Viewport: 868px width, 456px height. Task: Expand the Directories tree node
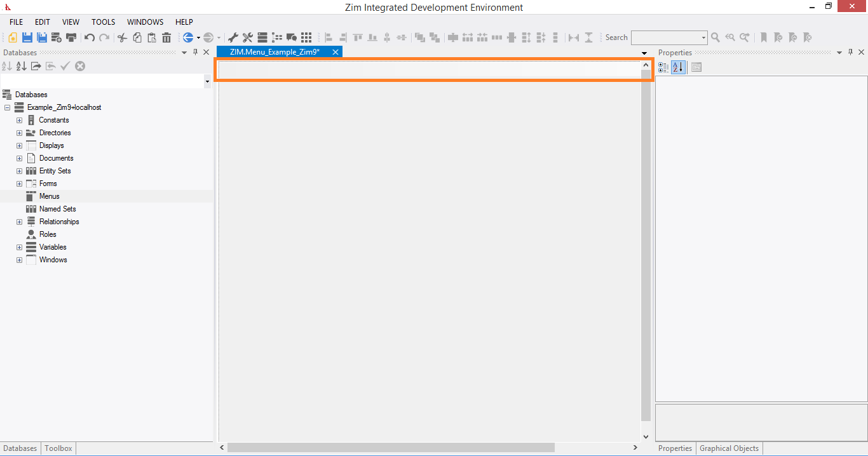[19, 133]
